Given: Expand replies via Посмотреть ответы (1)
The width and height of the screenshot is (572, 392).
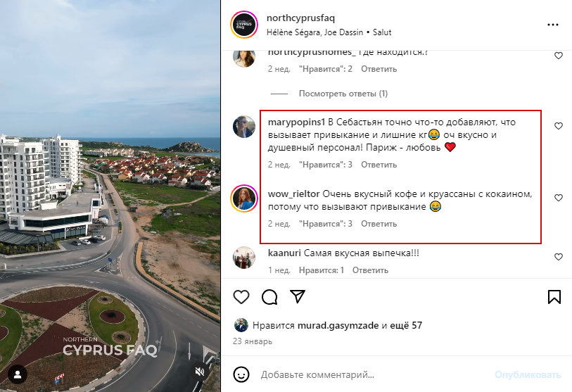Looking at the screenshot, I should (x=343, y=94).
